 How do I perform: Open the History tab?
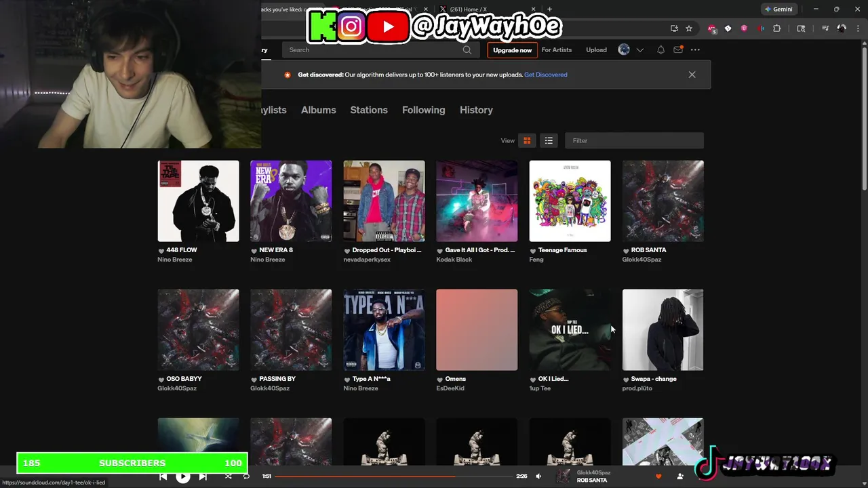coord(476,110)
